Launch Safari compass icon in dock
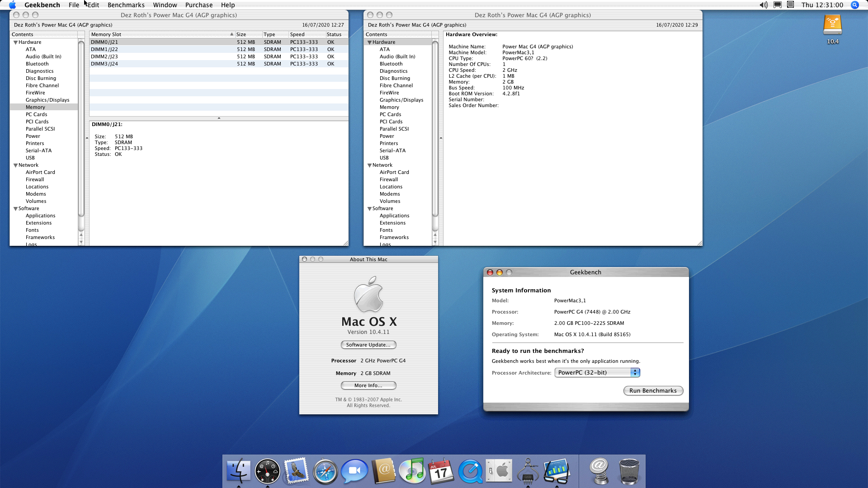 tap(325, 471)
